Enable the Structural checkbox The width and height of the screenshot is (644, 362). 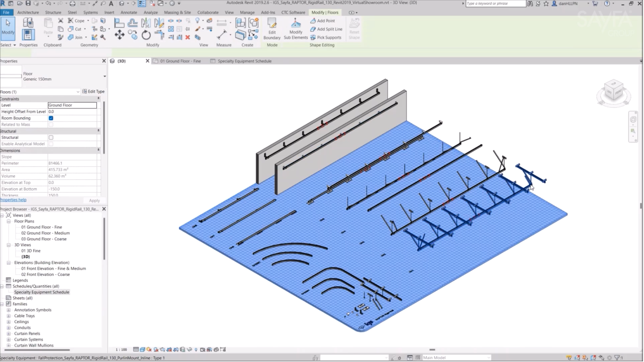[51, 137]
